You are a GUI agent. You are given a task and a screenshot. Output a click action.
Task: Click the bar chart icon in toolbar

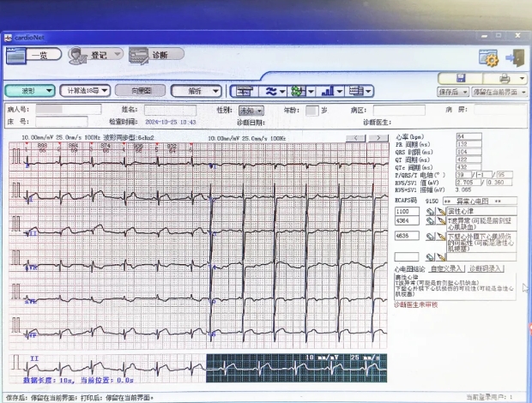point(327,91)
